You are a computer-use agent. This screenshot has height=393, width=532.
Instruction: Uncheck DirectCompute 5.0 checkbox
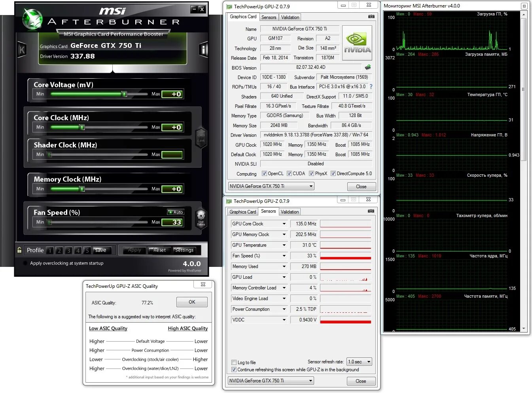[333, 174]
